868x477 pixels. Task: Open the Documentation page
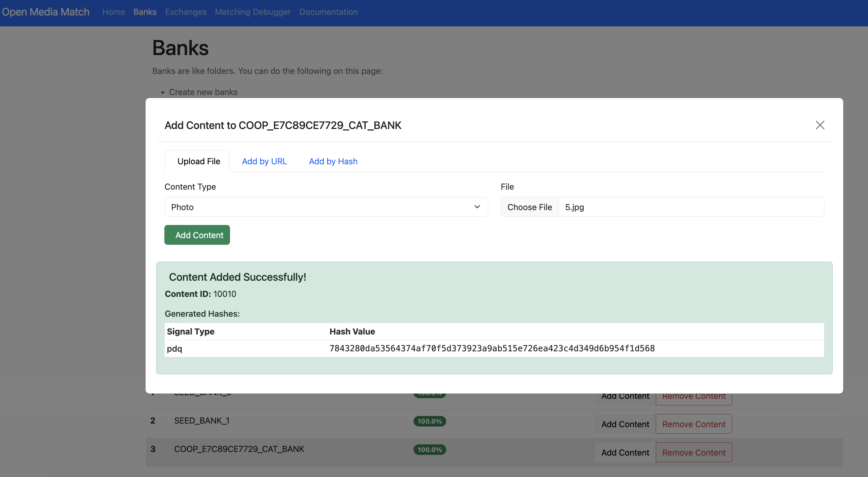click(x=328, y=12)
